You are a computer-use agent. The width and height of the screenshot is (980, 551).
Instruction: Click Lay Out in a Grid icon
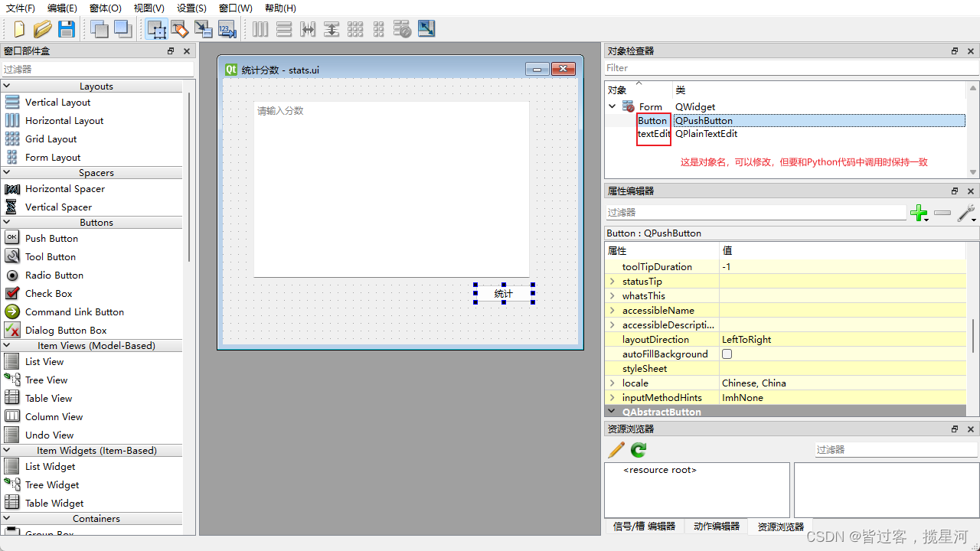[355, 29]
